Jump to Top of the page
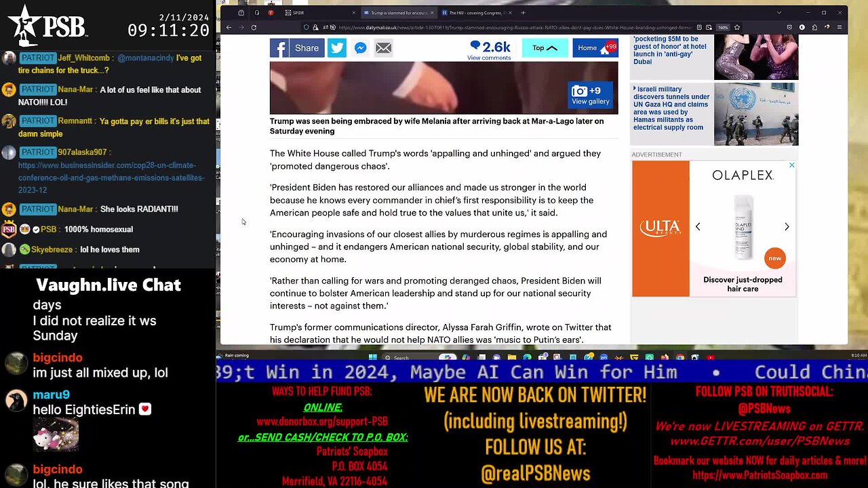This screenshot has height=488, width=868. 545,48
